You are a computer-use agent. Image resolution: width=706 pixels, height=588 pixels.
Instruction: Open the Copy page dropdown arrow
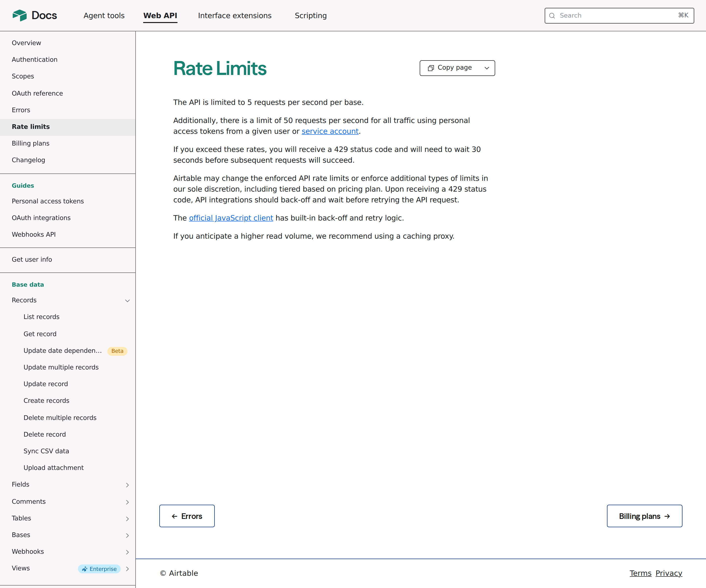click(x=486, y=68)
